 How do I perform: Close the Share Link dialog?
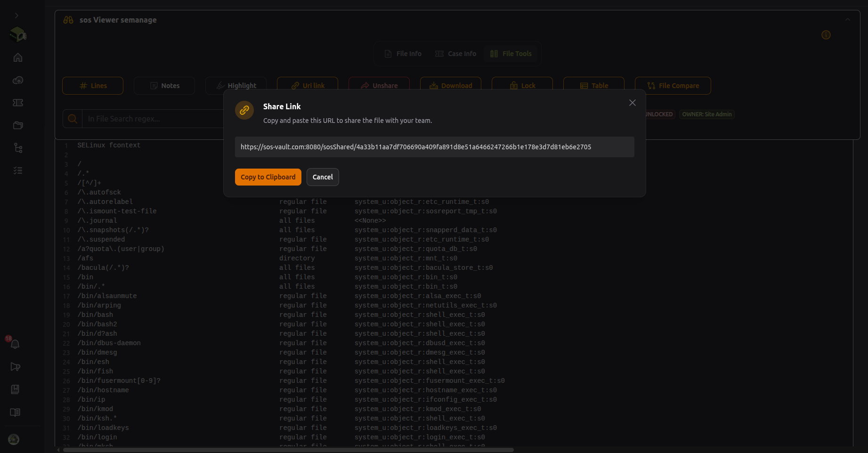tap(633, 103)
